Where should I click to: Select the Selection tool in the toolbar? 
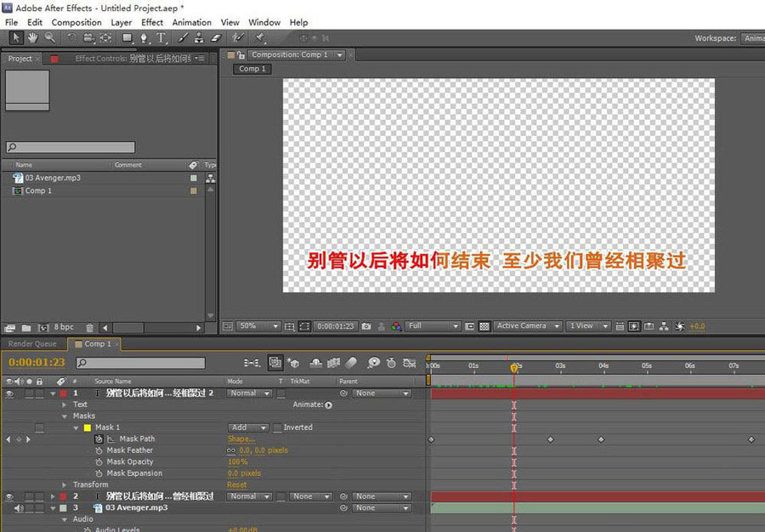14,37
